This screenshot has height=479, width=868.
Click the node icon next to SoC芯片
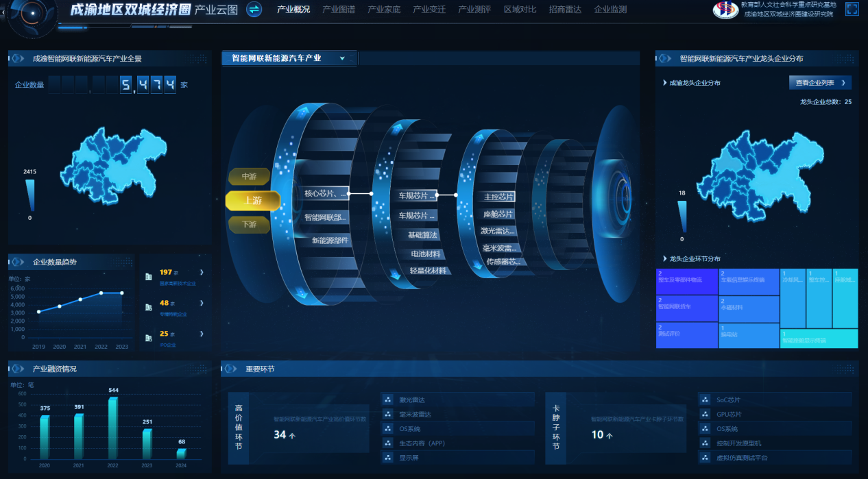coord(705,400)
